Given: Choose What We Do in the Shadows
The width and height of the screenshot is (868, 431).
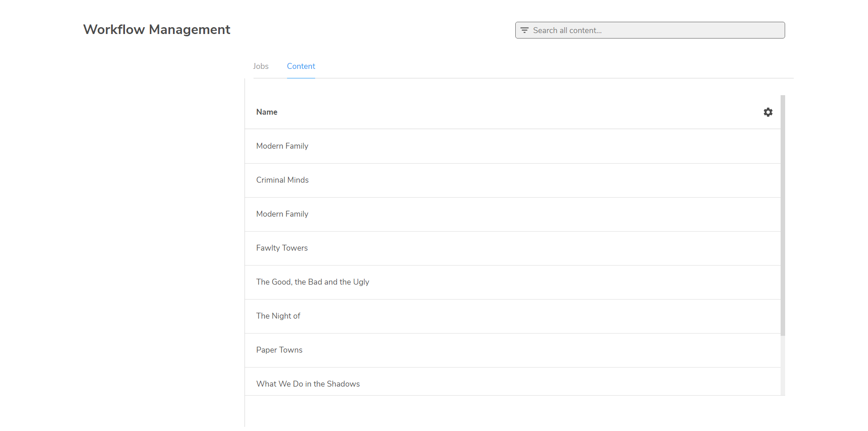Looking at the screenshot, I should click(x=308, y=384).
